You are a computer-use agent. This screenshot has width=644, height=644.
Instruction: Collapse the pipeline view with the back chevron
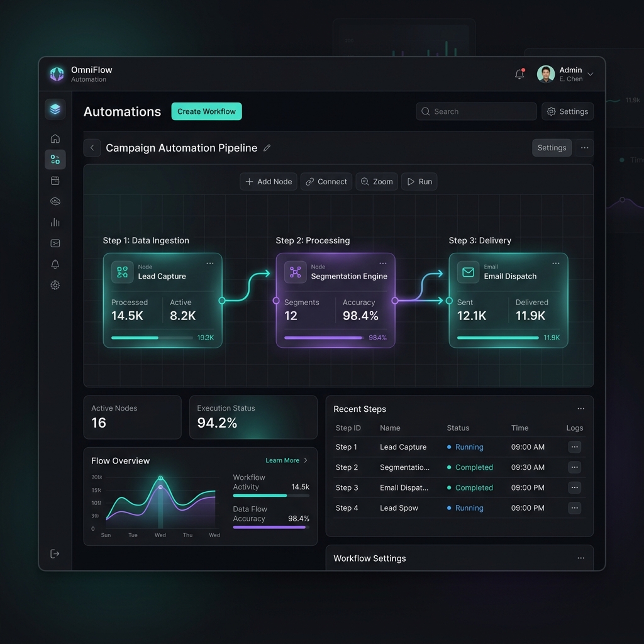click(92, 147)
